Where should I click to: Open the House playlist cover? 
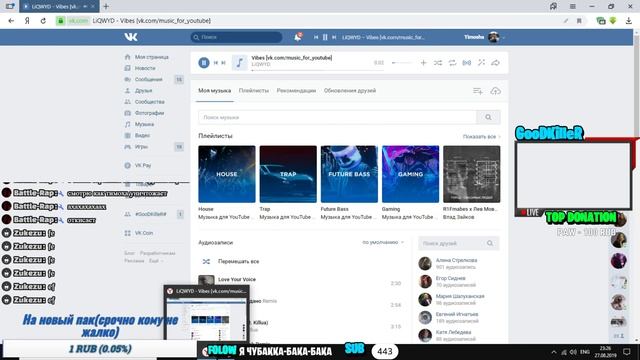click(227, 174)
